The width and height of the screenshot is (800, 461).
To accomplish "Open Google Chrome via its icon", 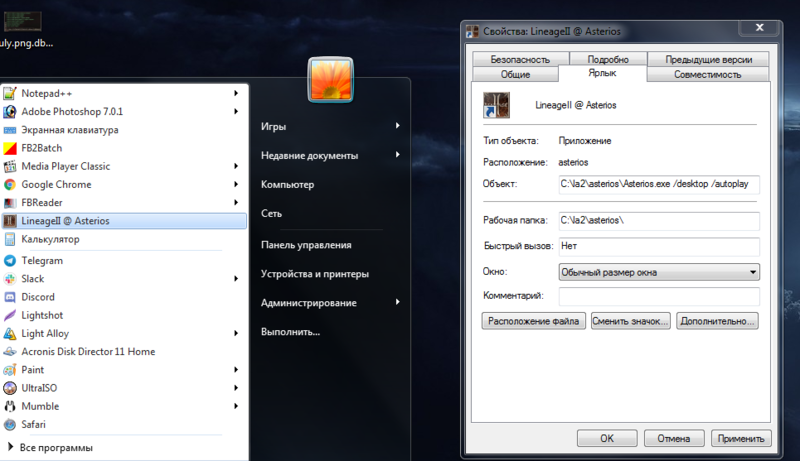I will [x=10, y=185].
